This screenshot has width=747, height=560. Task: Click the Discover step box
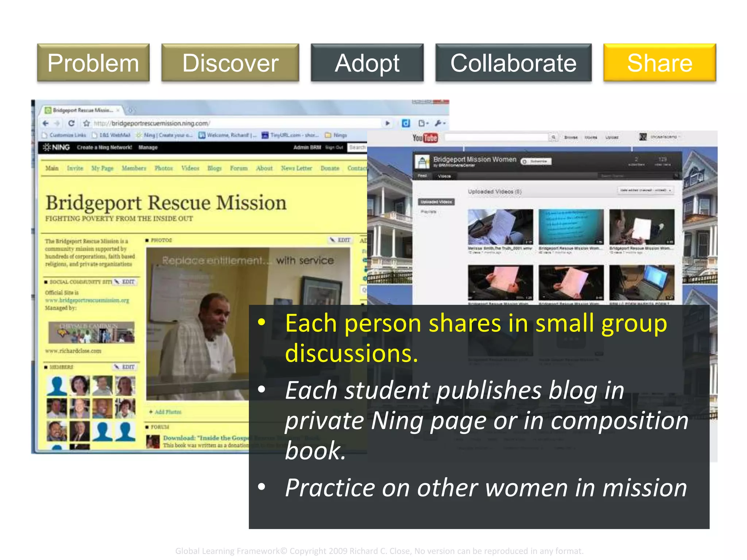pos(230,63)
